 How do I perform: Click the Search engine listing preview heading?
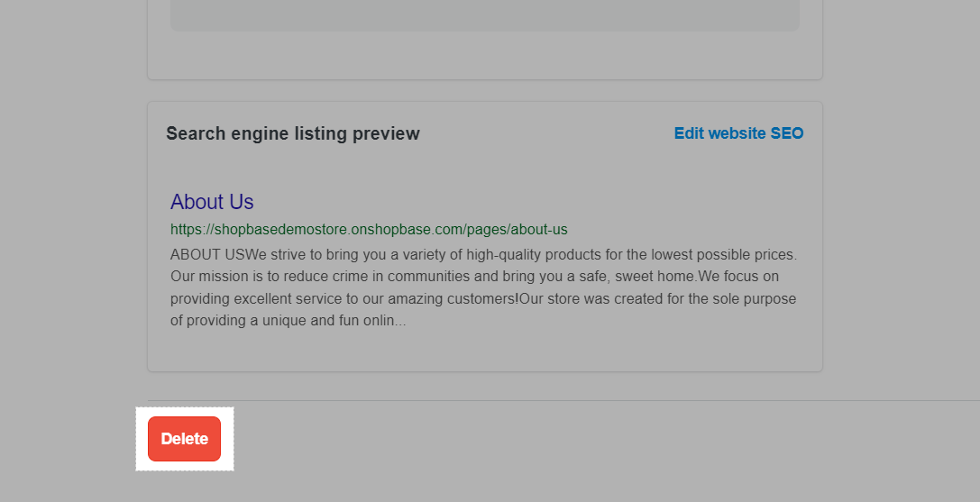(x=292, y=133)
